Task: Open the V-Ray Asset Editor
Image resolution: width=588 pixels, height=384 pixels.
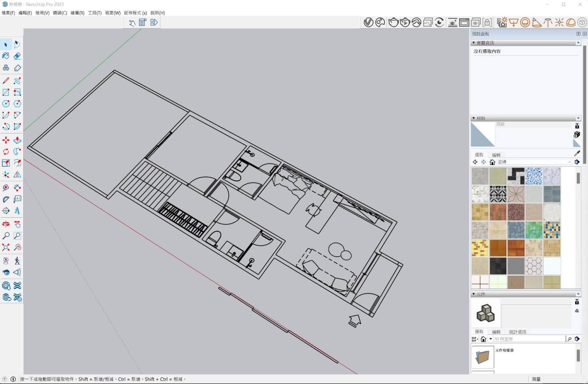Action: [x=369, y=22]
